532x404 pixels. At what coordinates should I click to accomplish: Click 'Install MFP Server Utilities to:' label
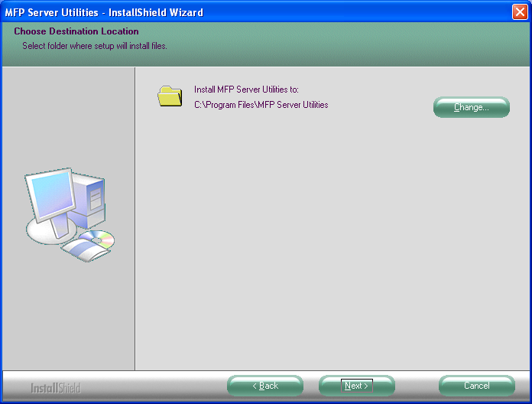[x=246, y=90]
